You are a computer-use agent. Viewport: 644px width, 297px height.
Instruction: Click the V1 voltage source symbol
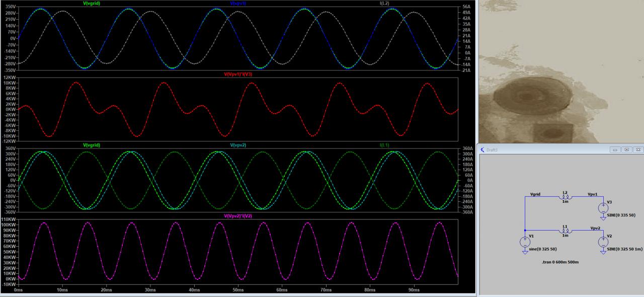tap(525, 242)
